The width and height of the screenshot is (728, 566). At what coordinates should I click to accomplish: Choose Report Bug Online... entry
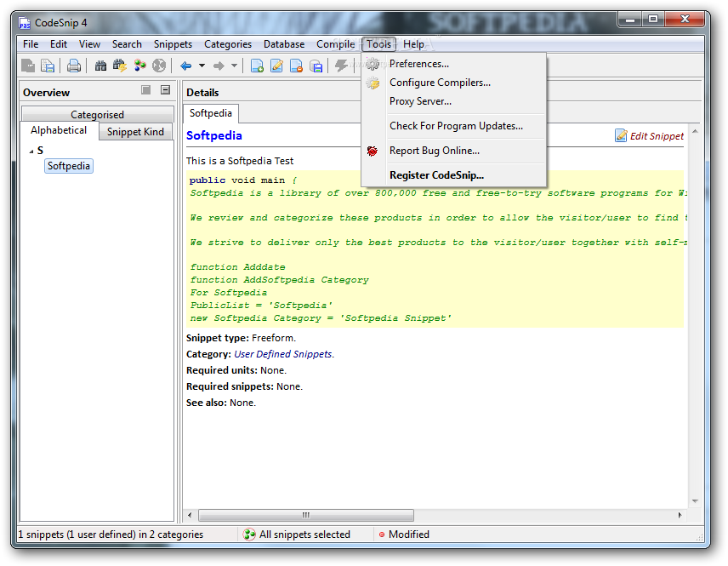point(453,151)
